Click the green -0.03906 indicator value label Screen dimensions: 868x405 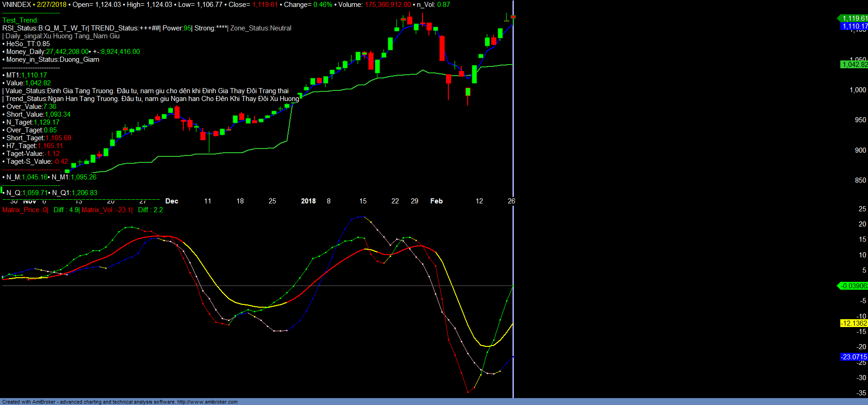[853, 286]
